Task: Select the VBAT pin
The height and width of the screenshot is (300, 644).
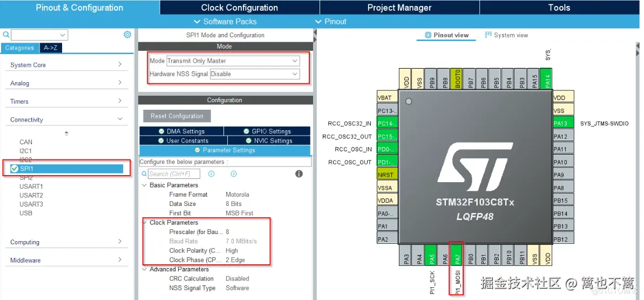Action: (388, 98)
